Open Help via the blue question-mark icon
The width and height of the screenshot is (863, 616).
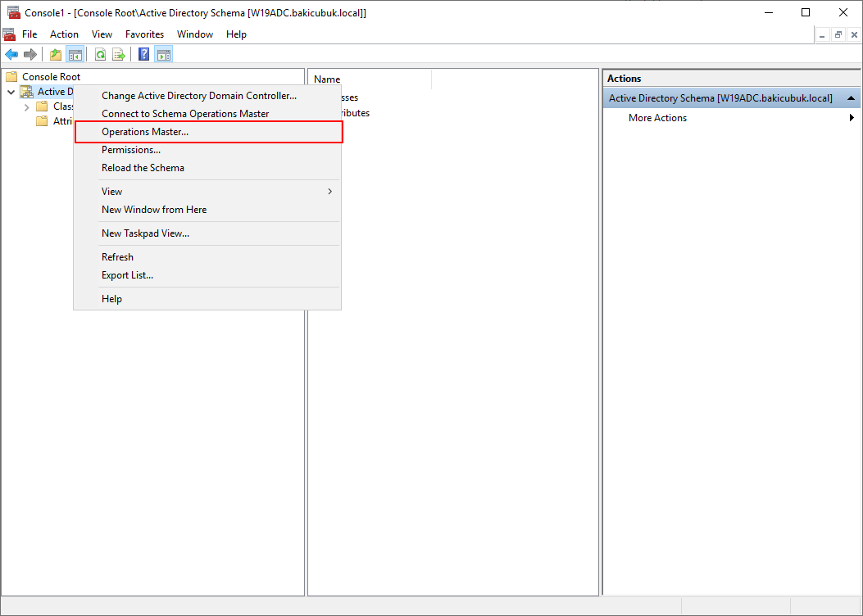(143, 54)
